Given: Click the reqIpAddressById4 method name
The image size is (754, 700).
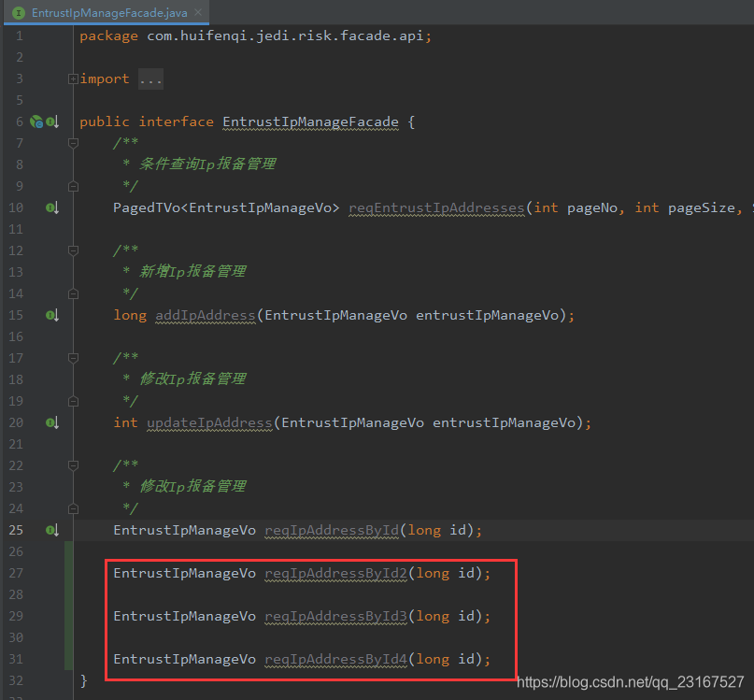Looking at the screenshot, I should point(335,659).
